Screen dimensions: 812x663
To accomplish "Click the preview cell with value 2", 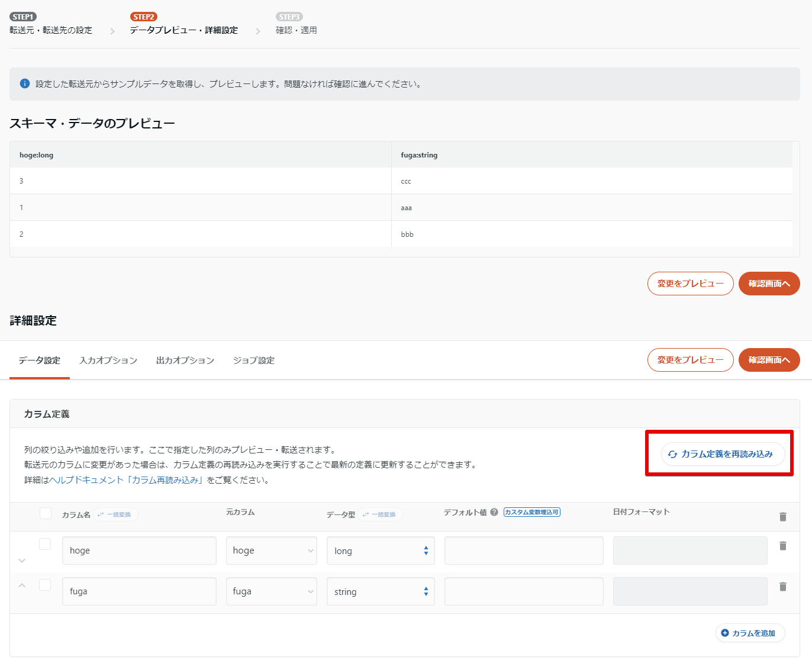I will coord(201,234).
